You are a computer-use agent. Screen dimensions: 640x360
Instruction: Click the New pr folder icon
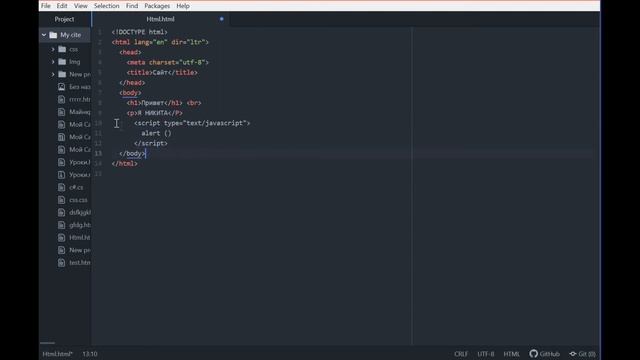point(62,75)
